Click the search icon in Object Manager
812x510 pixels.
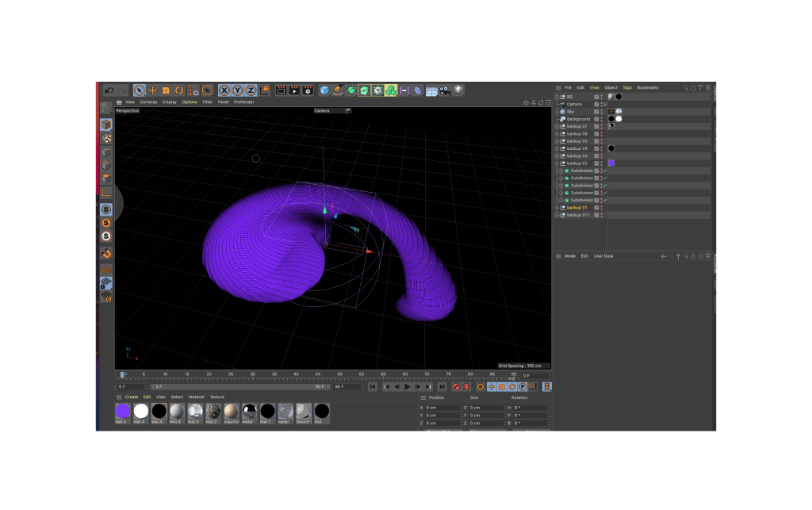click(686, 87)
